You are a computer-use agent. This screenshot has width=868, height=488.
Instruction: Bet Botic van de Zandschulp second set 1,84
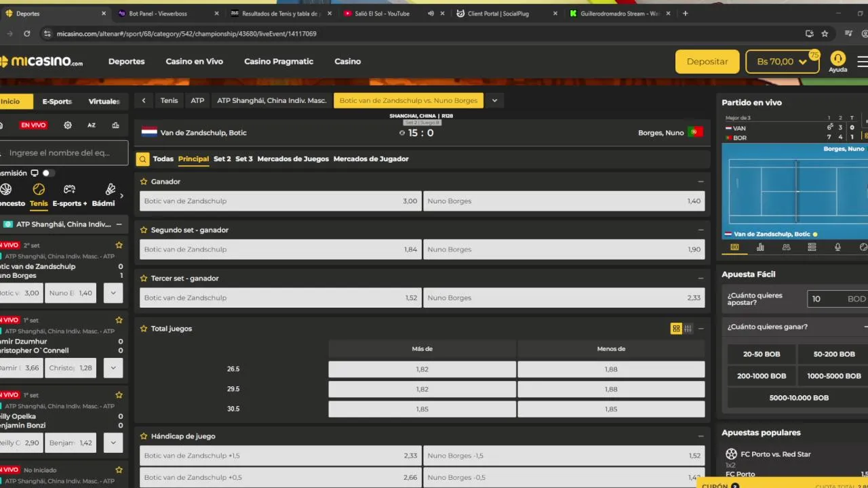(280, 249)
